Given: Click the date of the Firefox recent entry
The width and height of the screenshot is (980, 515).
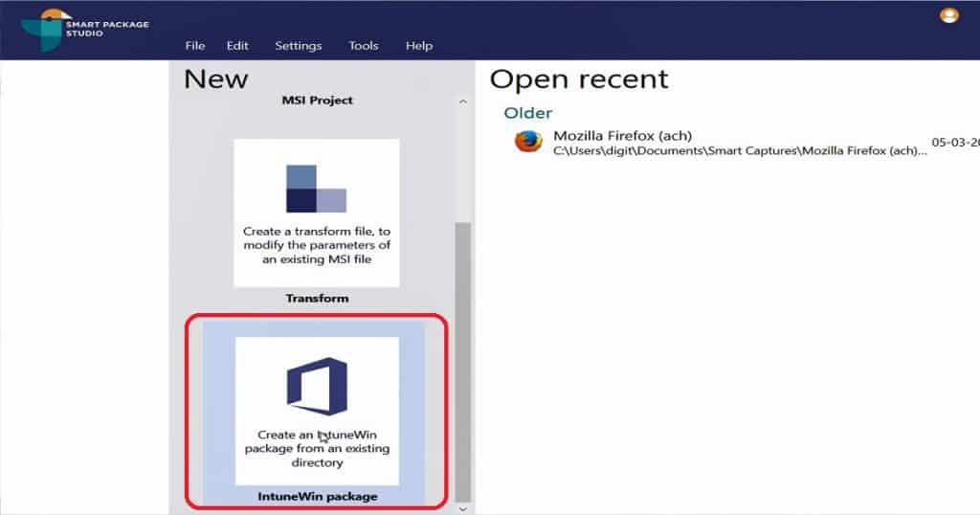Looking at the screenshot, I should (956, 143).
